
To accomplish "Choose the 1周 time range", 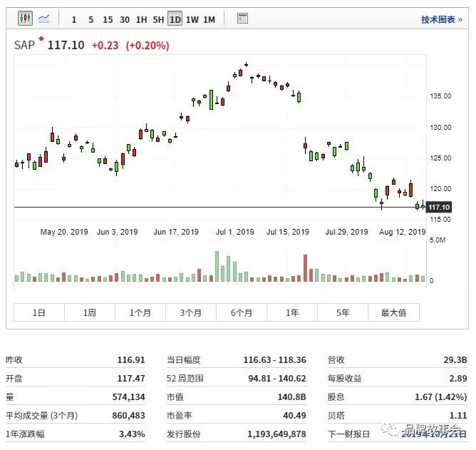I will click(x=90, y=312).
